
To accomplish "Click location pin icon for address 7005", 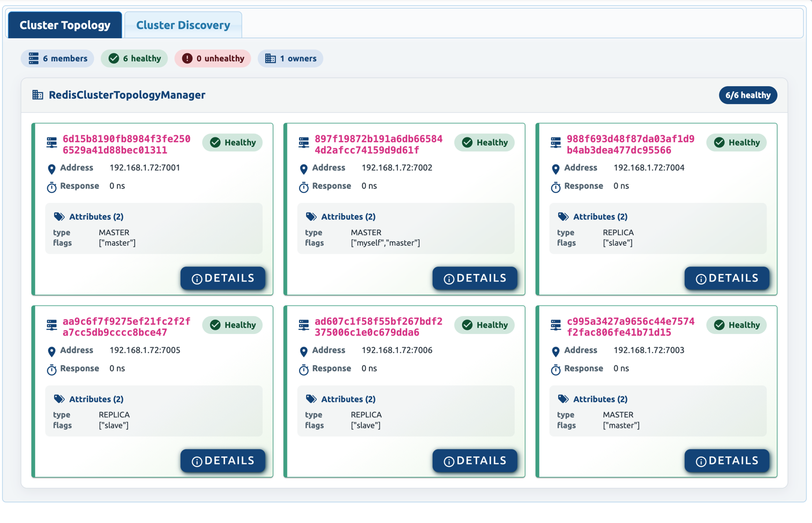I will [x=51, y=351].
